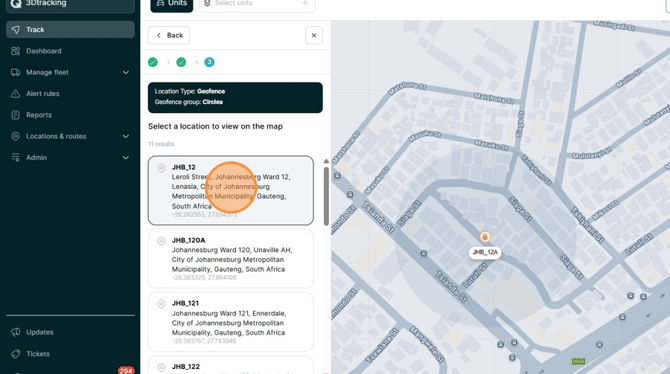
Task: Select the JHB_121 location card
Action: tap(231, 322)
